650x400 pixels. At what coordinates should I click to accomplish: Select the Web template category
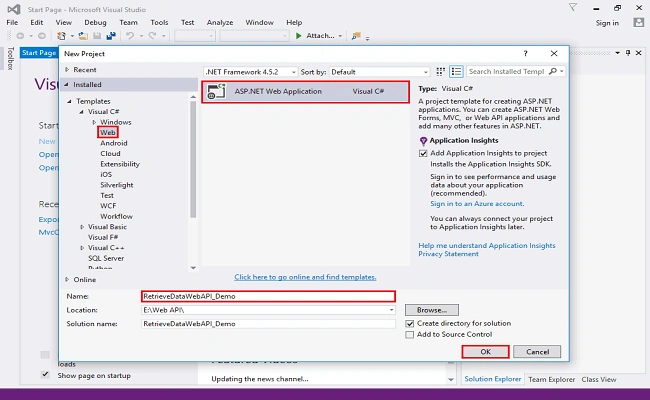pyautogui.click(x=108, y=133)
